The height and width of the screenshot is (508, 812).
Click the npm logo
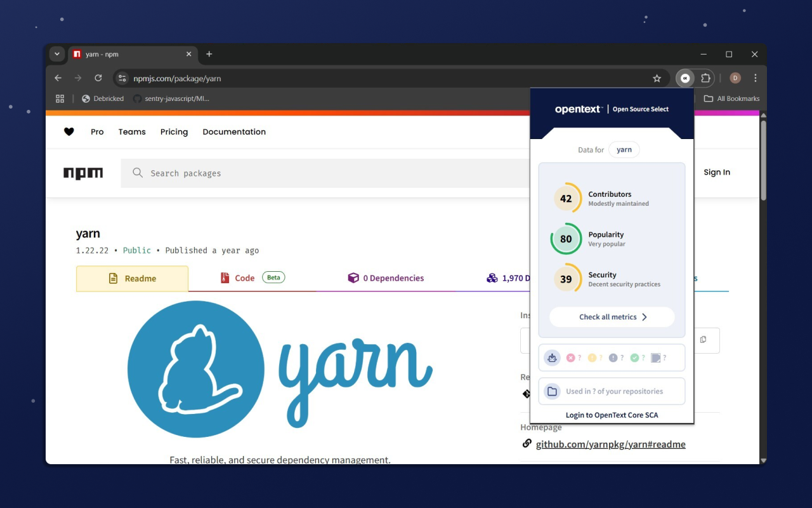click(83, 173)
